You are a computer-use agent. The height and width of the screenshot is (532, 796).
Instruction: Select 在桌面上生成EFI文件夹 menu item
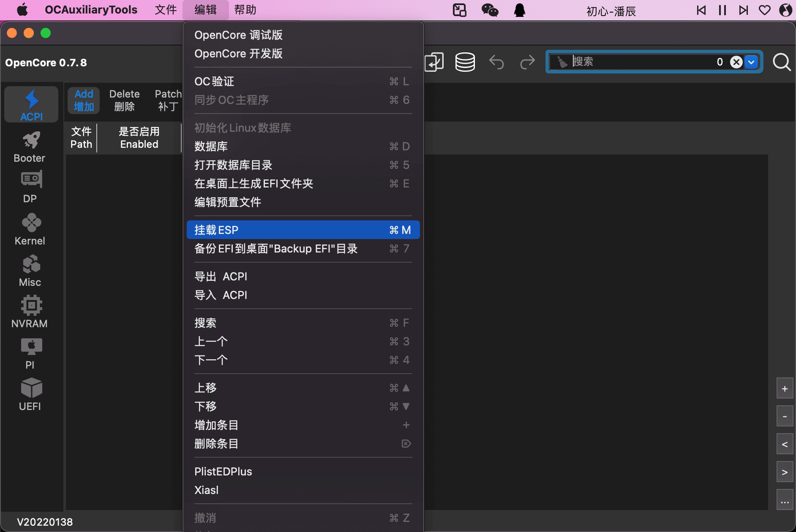(x=303, y=184)
